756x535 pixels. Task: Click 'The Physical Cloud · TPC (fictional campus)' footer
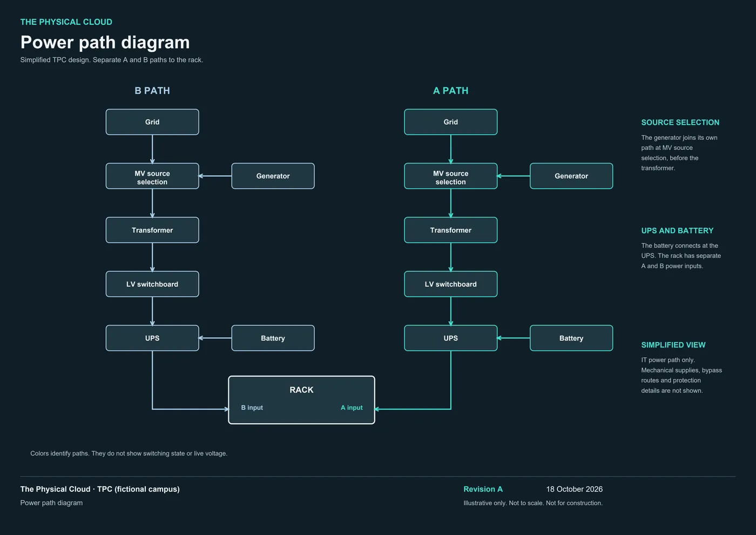[100, 489]
